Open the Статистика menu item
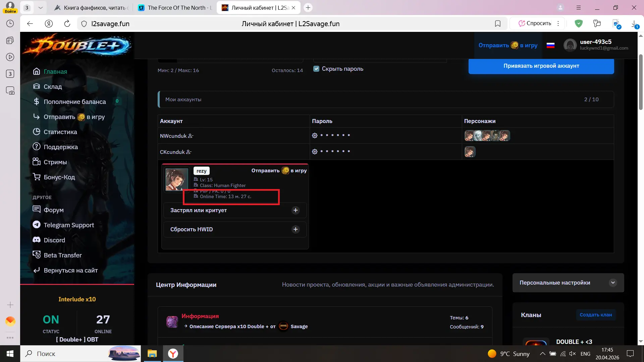 point(60,132)
